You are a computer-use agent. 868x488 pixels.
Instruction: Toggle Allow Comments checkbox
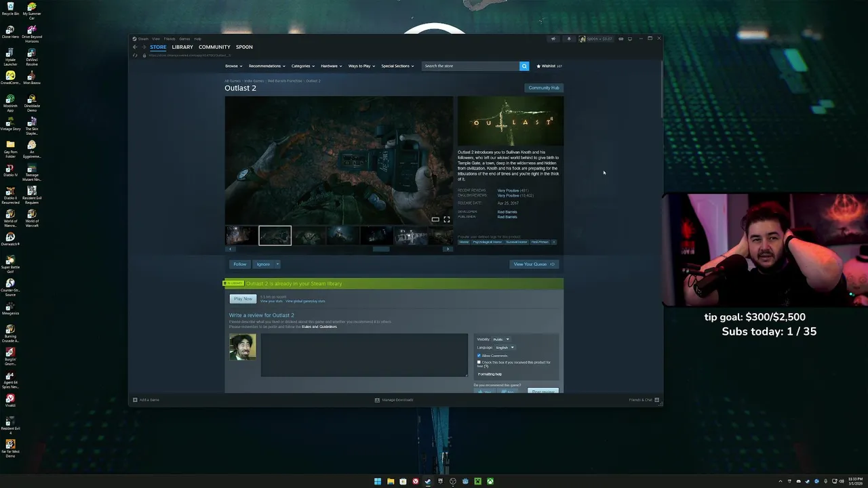[479, 356]
